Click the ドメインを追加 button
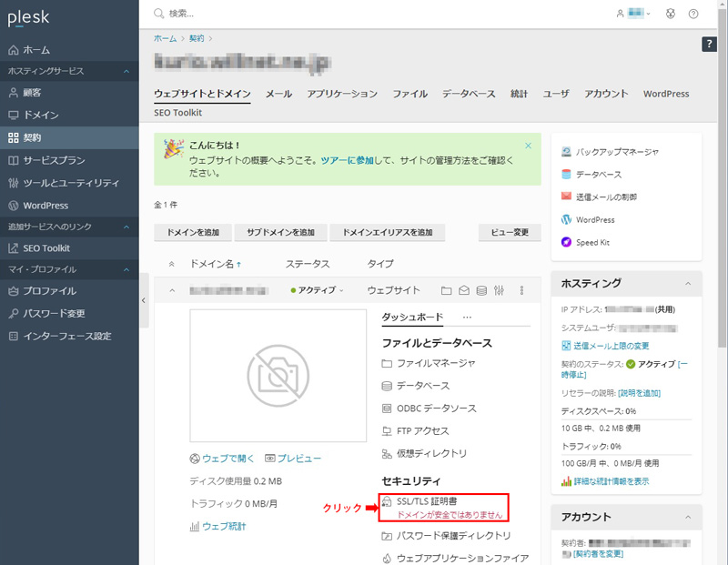 coord(193,233)
